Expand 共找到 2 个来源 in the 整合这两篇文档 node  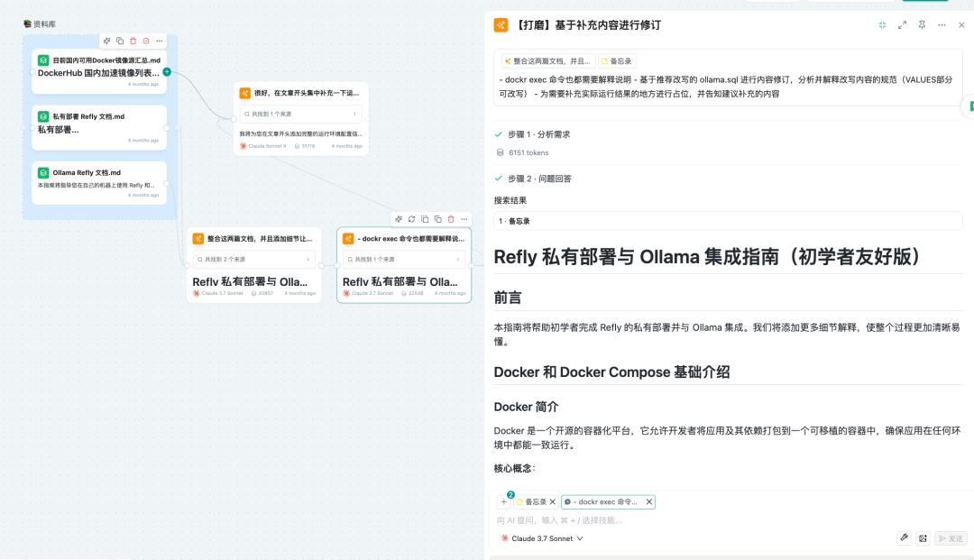(x=254, y=260)
